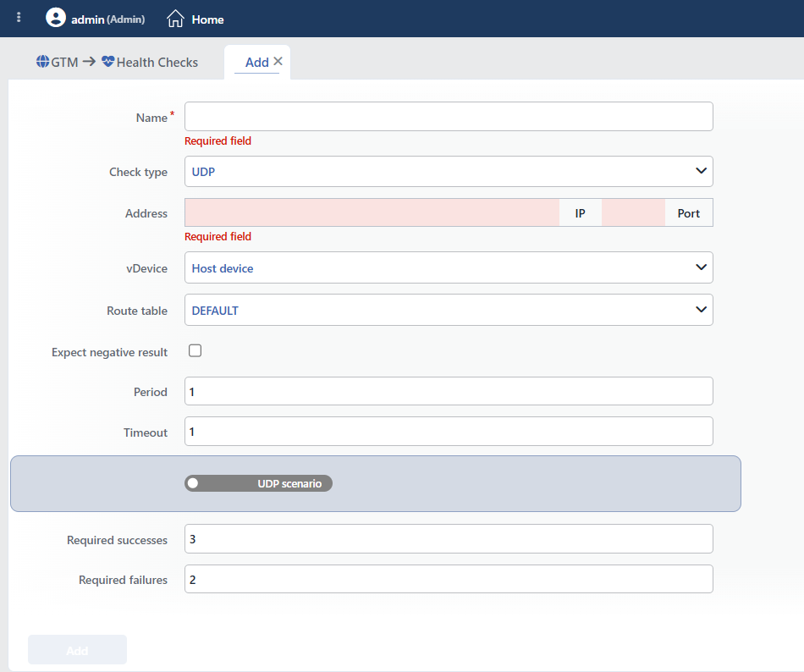Image resolution: width=804 pixels, height=672 pixels.
Task: Switch to the Add tab
Action: (x=257, y=62)
